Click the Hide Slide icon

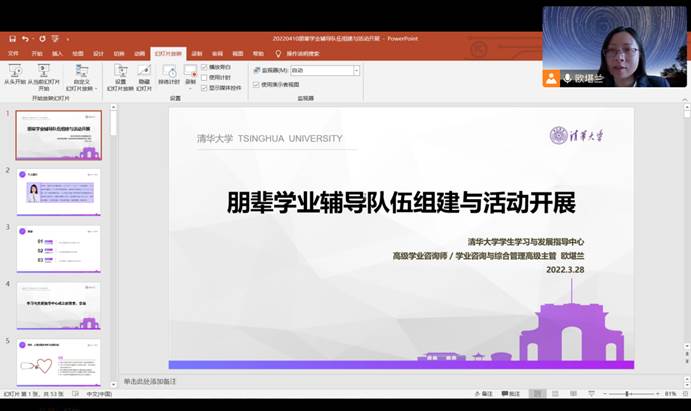(x=144, y=78)
